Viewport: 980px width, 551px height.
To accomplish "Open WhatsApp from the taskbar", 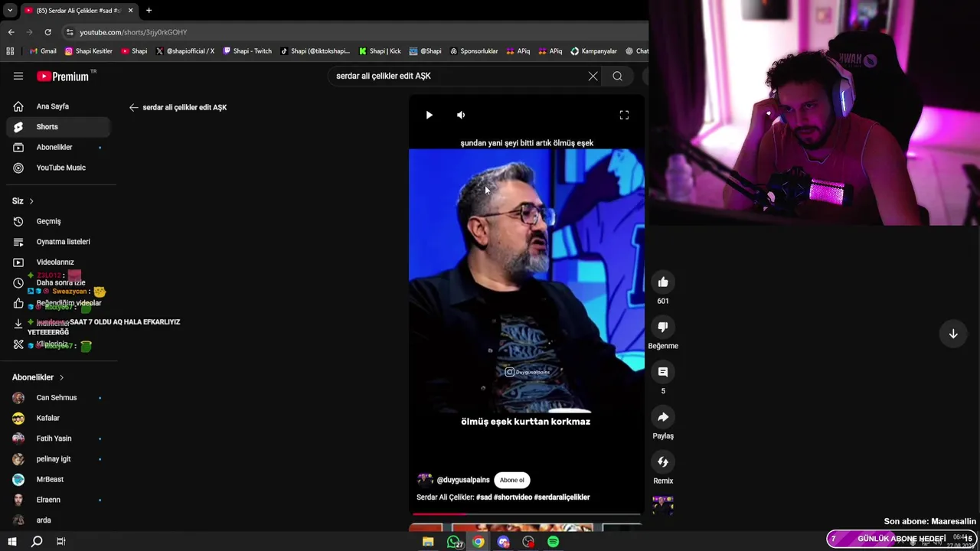I will click(454, 542).
